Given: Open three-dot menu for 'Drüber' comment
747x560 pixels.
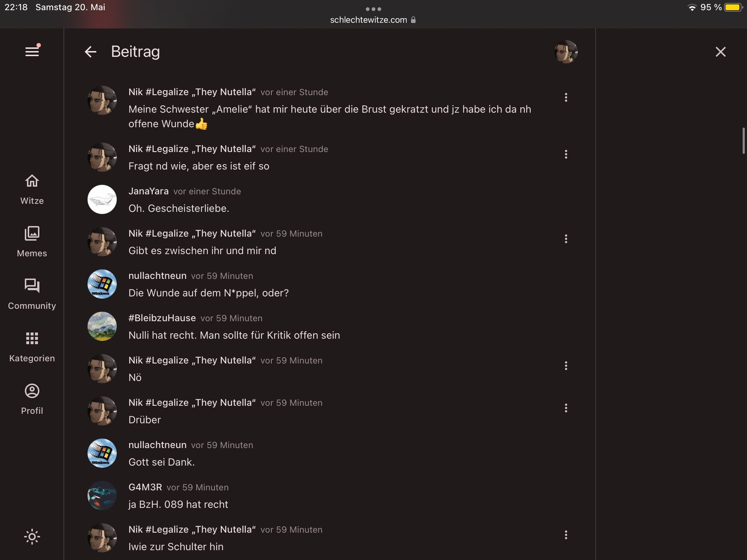Looking at the screenshot, I should pos(566,408).
